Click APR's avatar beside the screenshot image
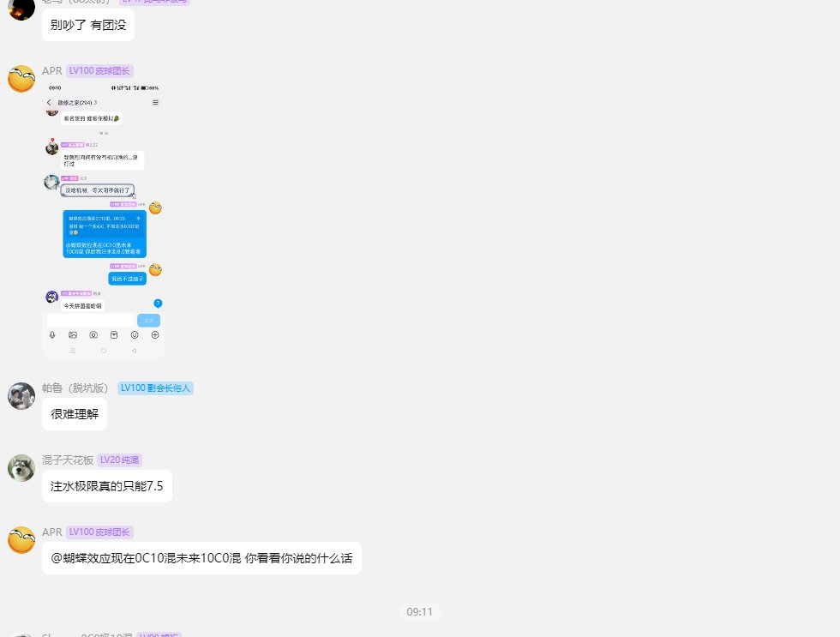The image size is (840, 637). (x=21, y=79)
